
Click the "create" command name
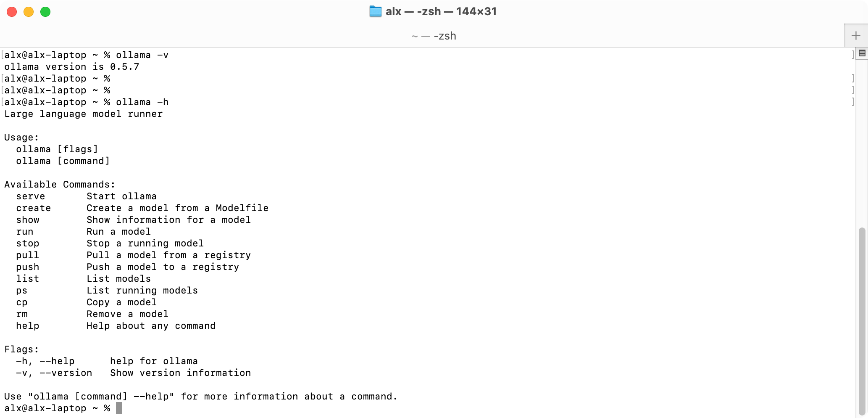click(34, 208)
